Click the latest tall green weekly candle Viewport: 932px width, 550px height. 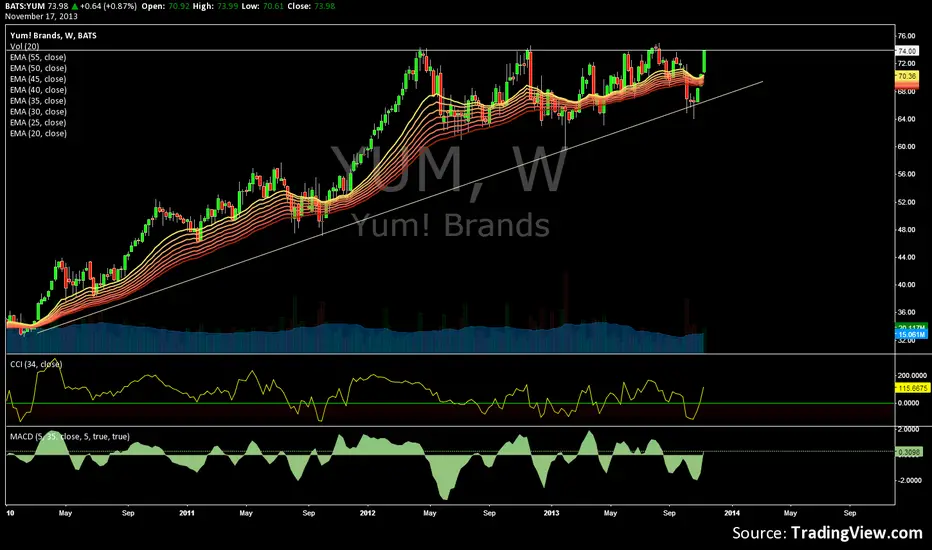704,63
